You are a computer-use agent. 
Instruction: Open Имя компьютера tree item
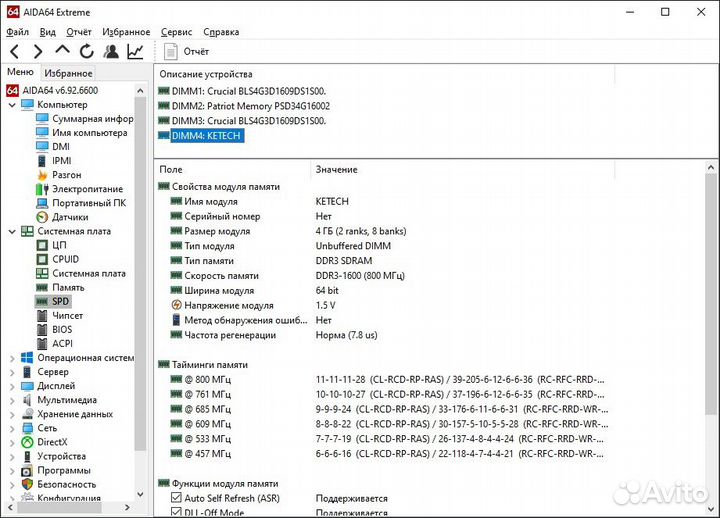tap(81, 133)
